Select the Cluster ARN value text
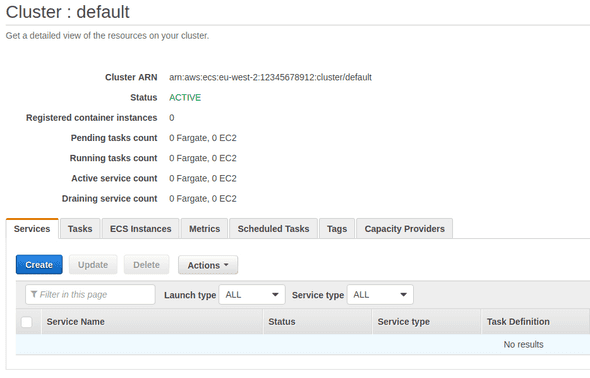Screen dimensions: 590x378 270,77
